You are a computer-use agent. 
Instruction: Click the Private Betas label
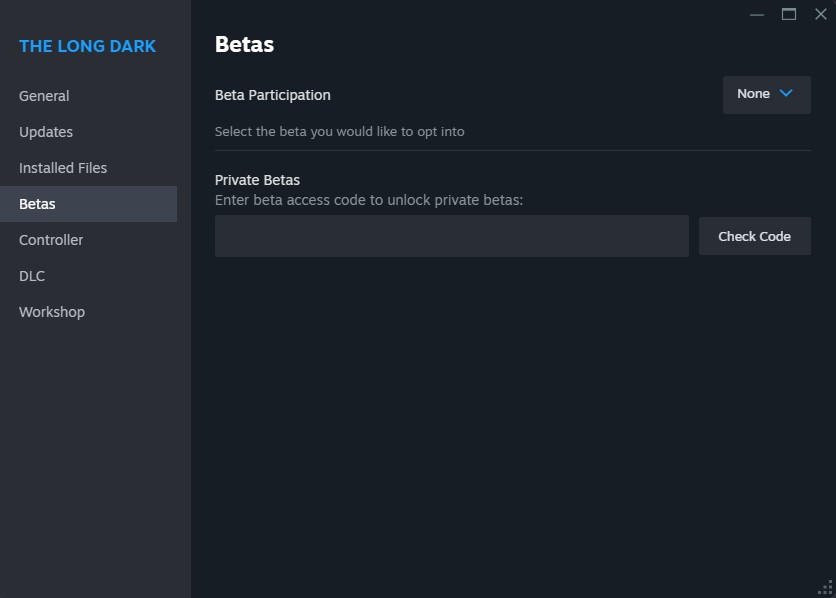[x=257, y=180]
